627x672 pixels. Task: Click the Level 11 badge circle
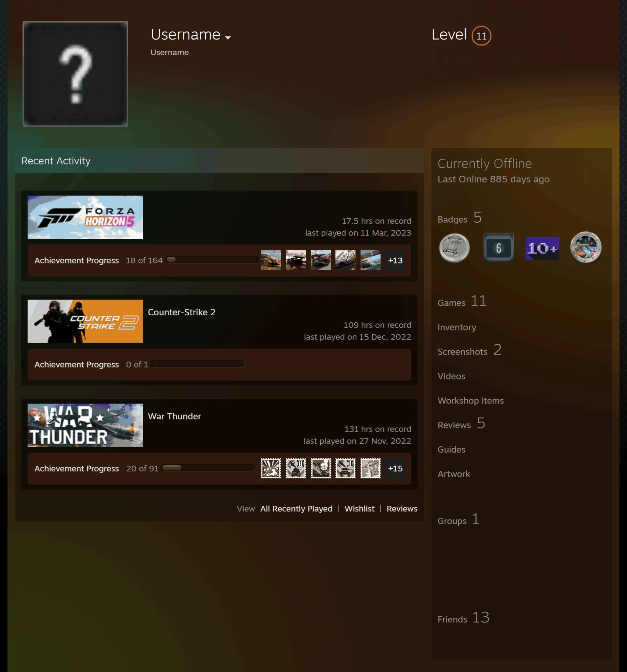(x=481, y=36)
